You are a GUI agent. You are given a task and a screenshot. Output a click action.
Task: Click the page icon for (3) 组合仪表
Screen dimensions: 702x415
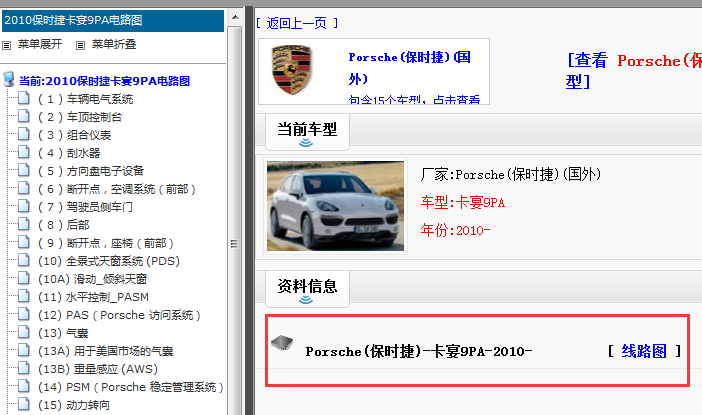(x=24, y=134)
